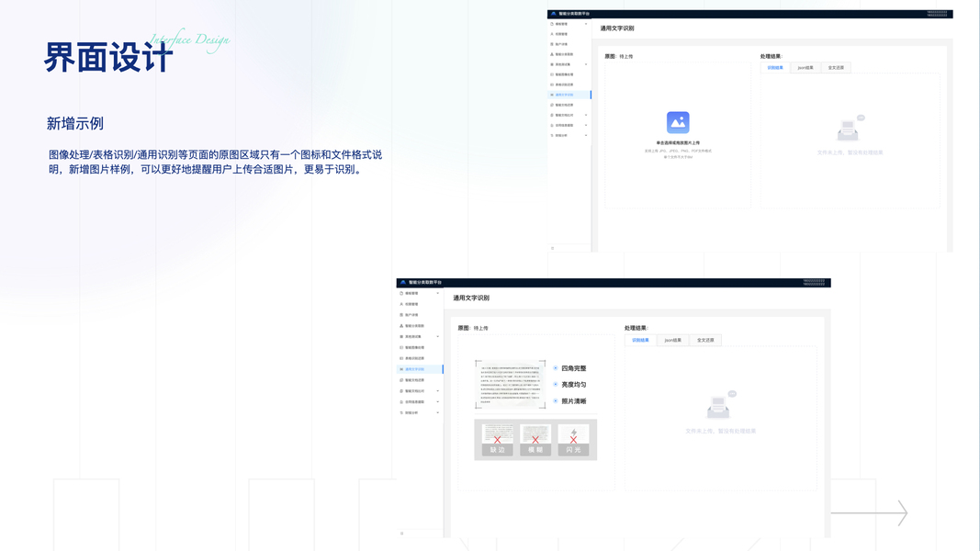The height and width of the screenshot is (551, 980).
Task: Expand 合同信息提取 chevron in lower mockup sidebar
Action: [437, 401]
